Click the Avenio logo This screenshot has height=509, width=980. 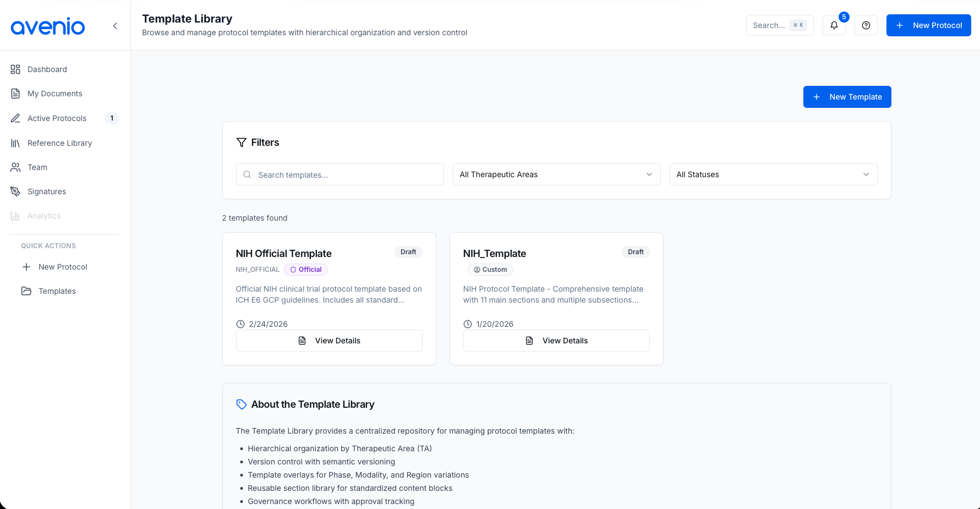[48, 26]
